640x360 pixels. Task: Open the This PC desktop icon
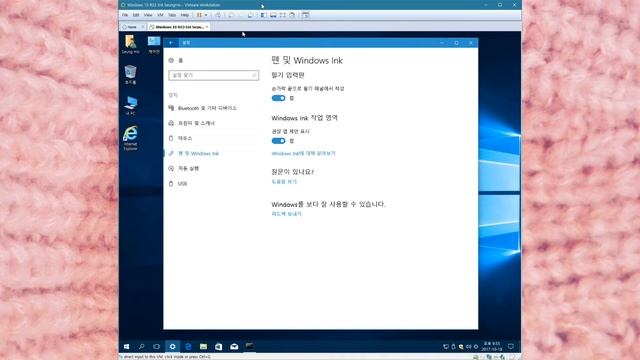131,105
